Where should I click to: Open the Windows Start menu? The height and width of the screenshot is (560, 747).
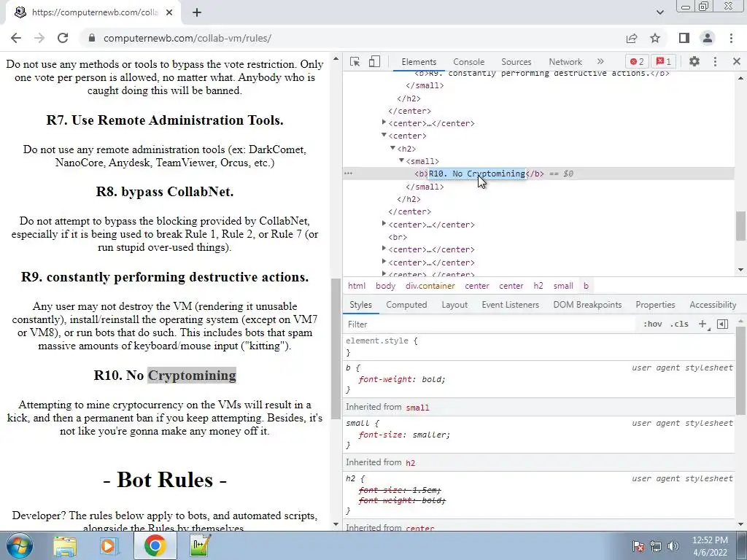[x=20, y=545]
